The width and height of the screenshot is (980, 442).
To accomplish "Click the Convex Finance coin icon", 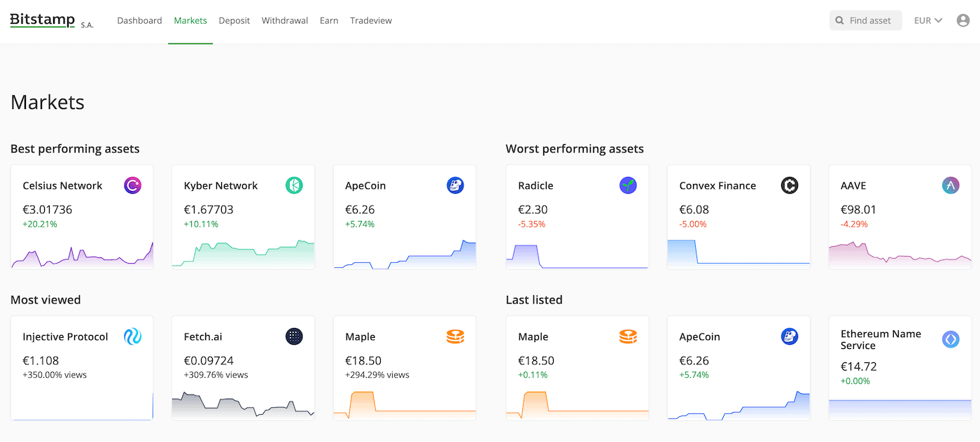I will coord(790,185).
